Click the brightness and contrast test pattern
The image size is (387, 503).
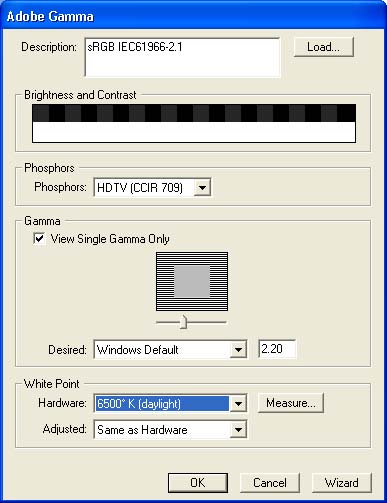point(194,123)
